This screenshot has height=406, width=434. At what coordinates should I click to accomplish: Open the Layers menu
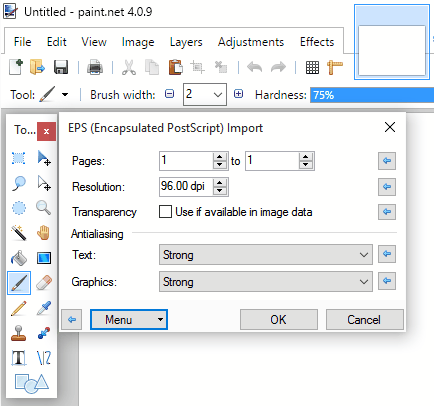186,42
